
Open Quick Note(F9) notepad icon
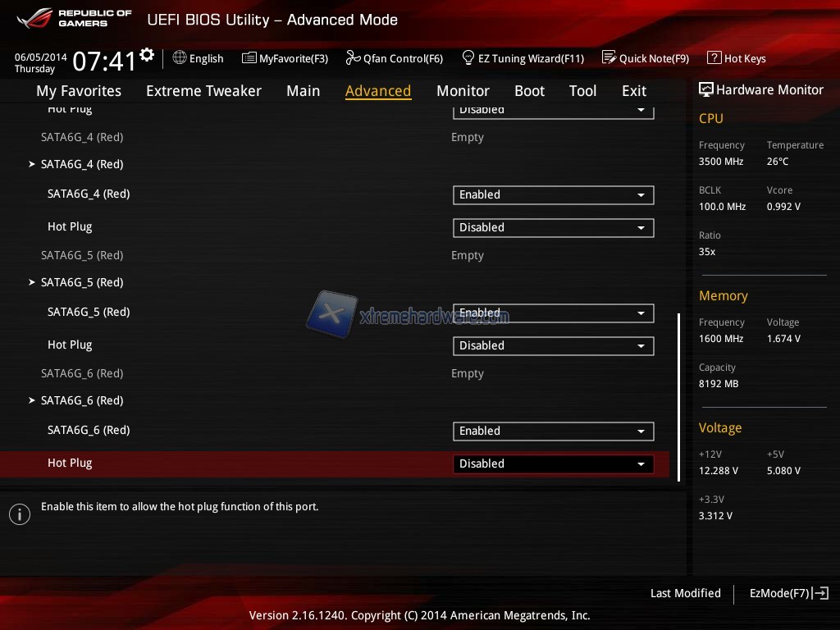tap(609, 58)
